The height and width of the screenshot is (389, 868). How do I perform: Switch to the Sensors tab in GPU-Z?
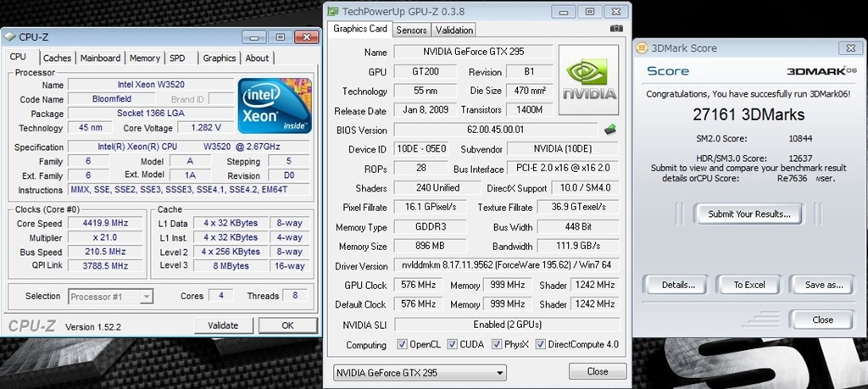tap(411, 30)
